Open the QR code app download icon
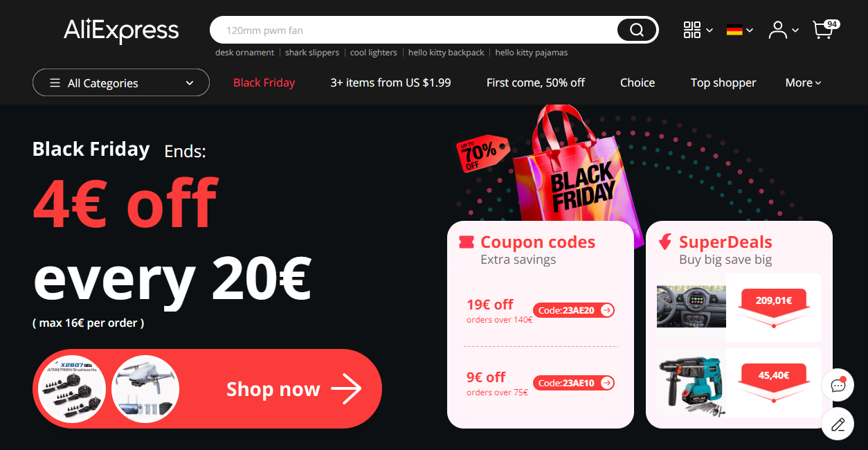 point(692,30)
